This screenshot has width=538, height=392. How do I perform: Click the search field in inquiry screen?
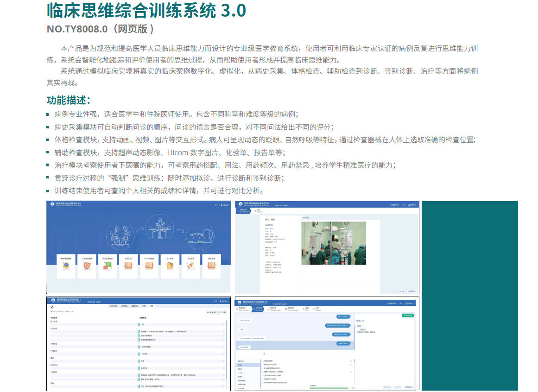tap(306, 354)
